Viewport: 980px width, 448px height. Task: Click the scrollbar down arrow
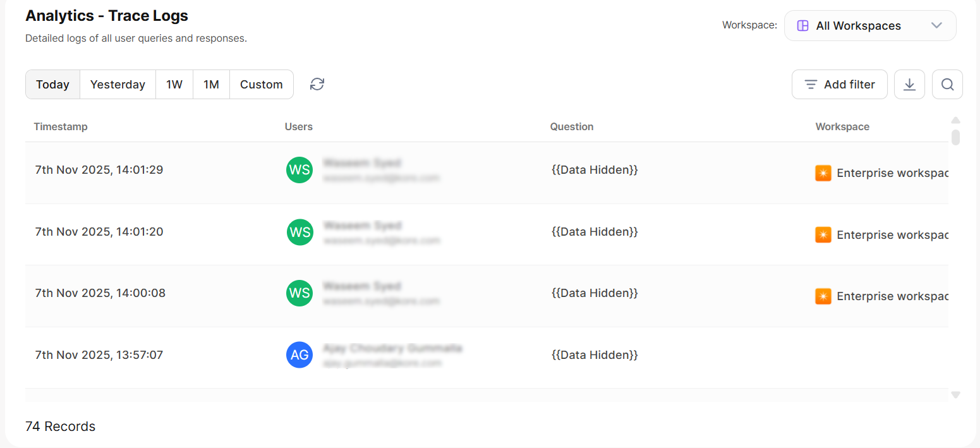tap(955, 394)
